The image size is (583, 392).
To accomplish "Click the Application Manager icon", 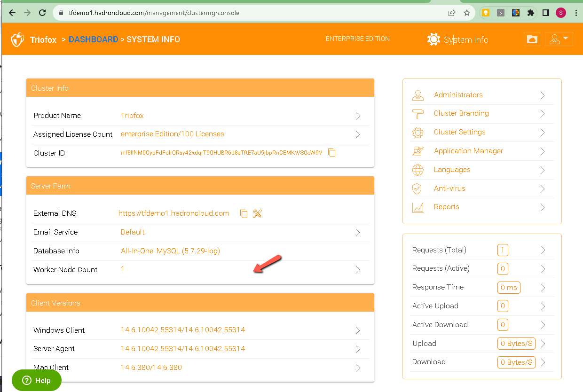I will coord(418,151).
